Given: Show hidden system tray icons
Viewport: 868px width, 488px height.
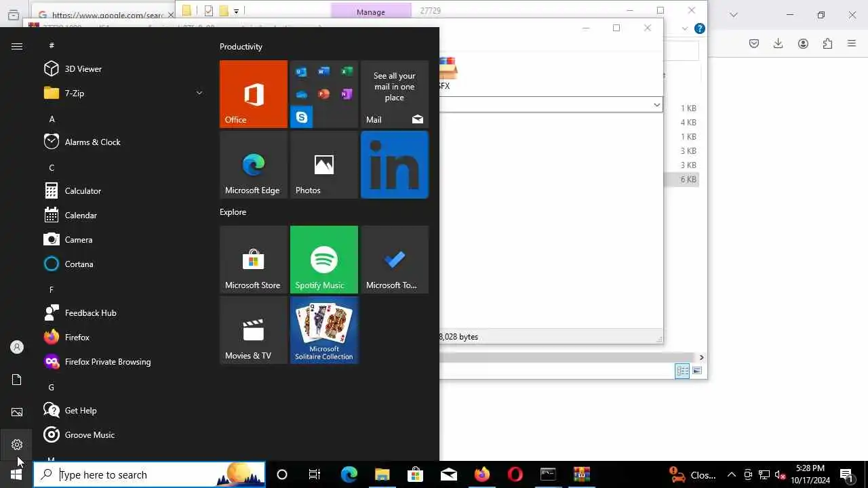Looking at the screenshot, I should (732, 475).
